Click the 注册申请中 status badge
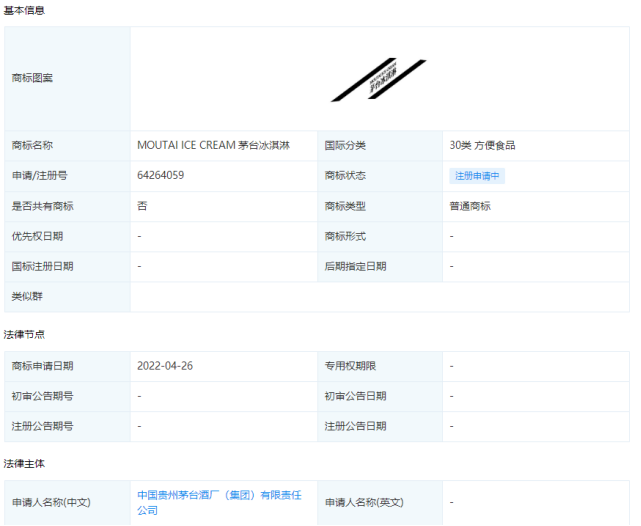The width and height of the screenshot is (641, 526). click(478, 176)
